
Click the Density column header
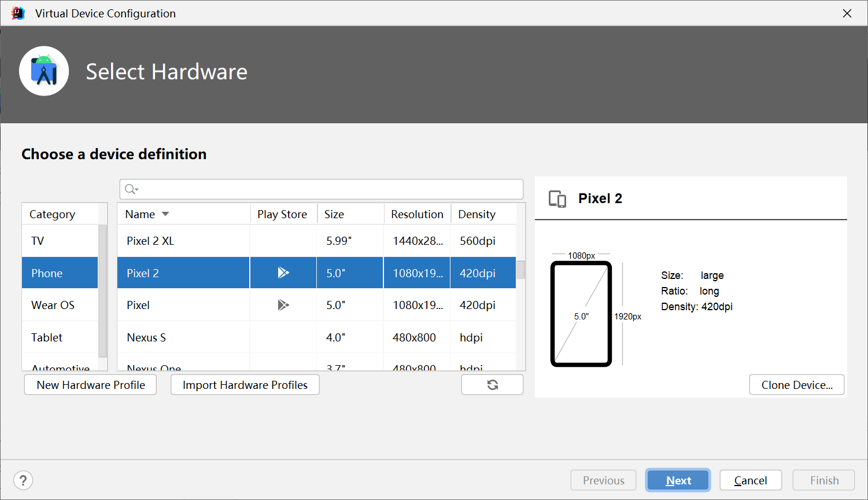pos(483,214)
